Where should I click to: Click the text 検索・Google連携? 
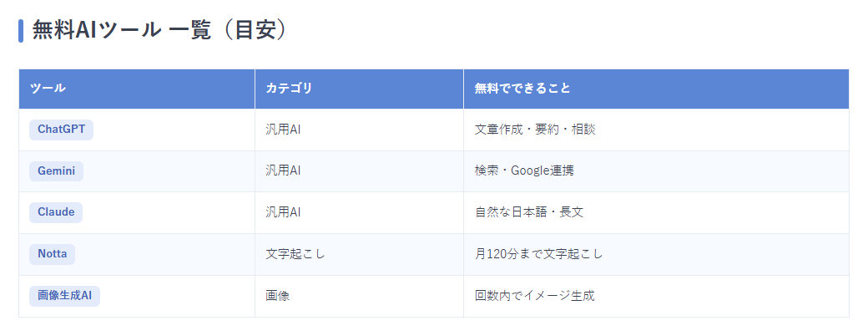(524, 171)
